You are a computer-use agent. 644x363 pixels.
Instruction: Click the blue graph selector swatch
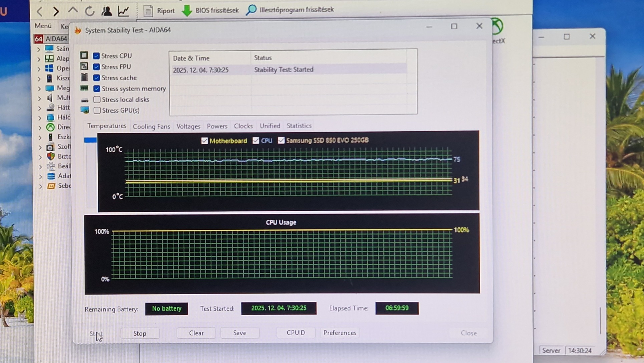pyautogui.click(x=90, y=140)
